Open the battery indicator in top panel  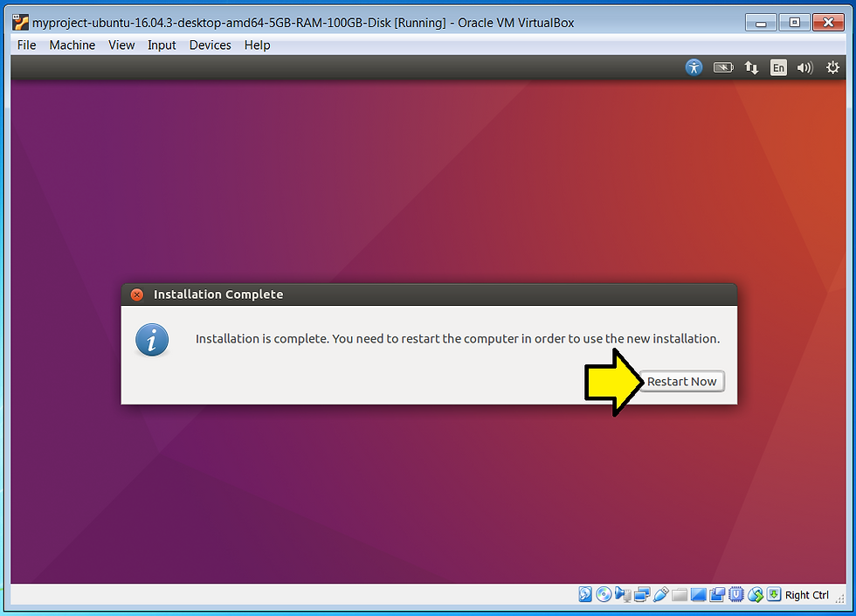(x=723, y=68)
